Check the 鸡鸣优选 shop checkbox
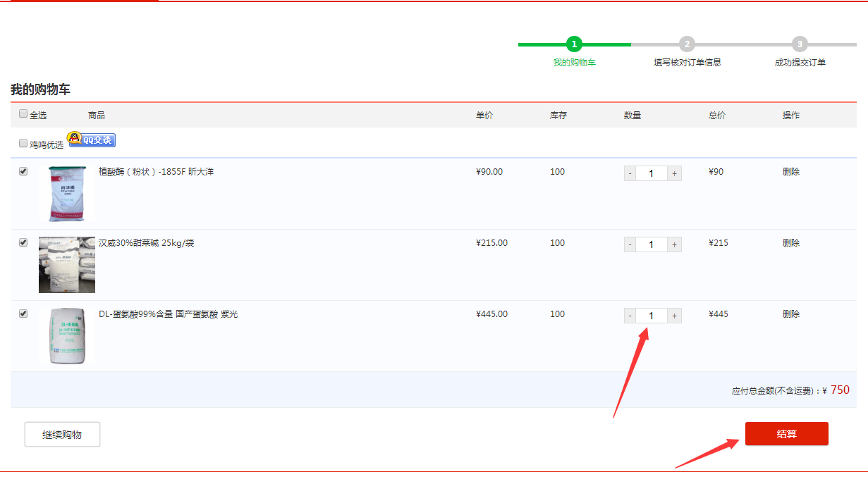 (23, 143)
